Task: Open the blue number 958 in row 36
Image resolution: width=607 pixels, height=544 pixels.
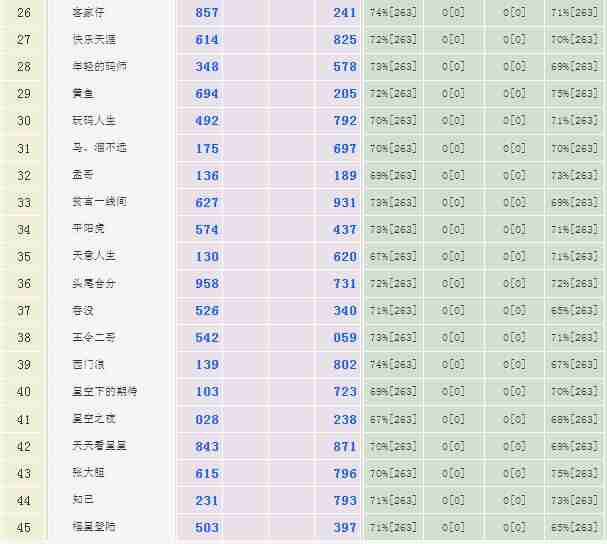Action: tap(207, 284)
